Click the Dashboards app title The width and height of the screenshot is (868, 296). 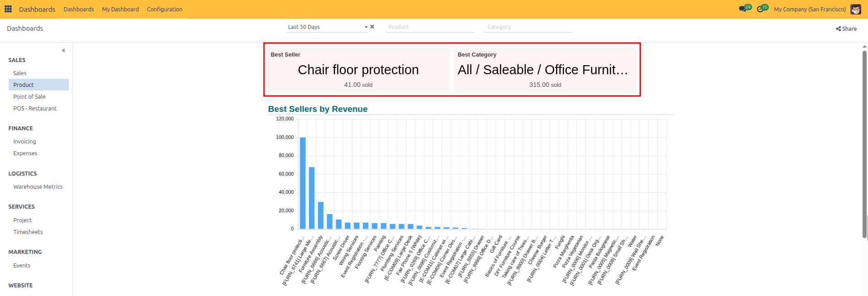(x=37, y=9)
